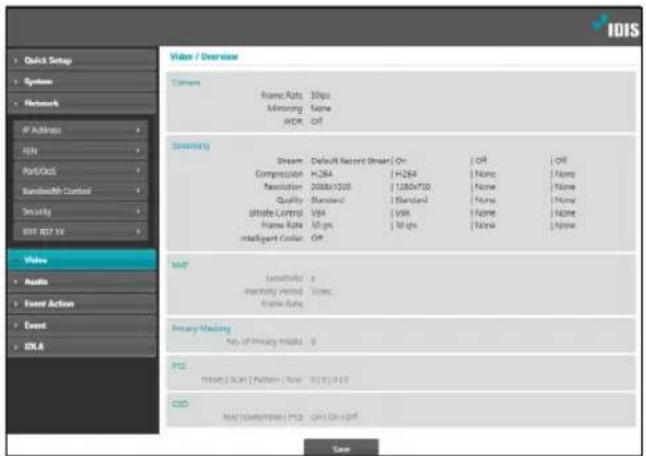This screenshot has height=456, width=646.
Task: Select the FEN network submenu item
Action: (x=81, y=151)
